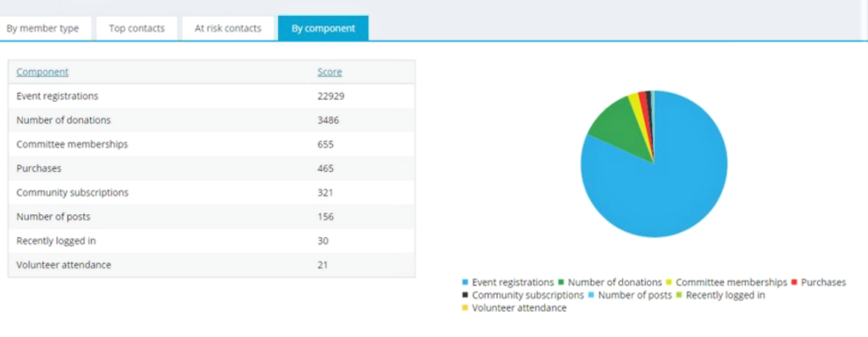Image resolution: width=868 pixels, height=337 pixels.
Task: Open the Top contacts tab
Action: 136,28
